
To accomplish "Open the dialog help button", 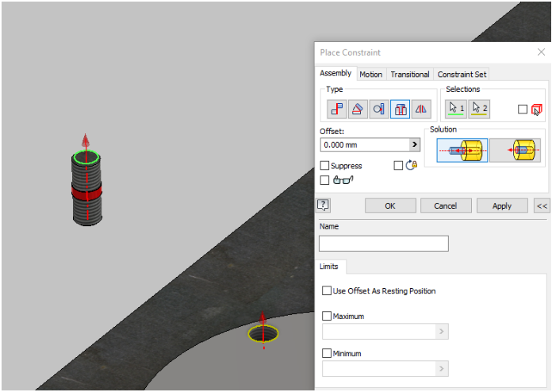I will pyautogui.click(x=323, y=205).
